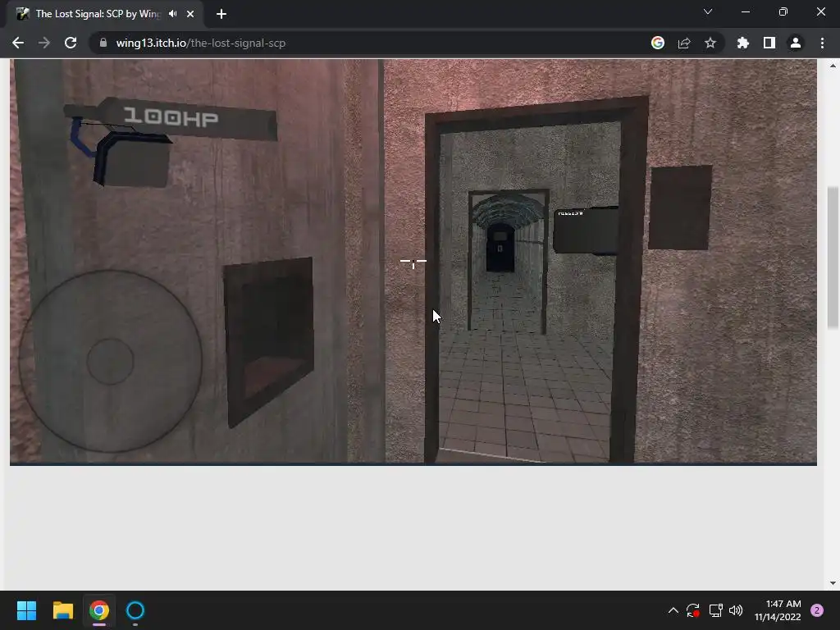Open the network status tray icon
This screenshot has height=630, width=840.
tap(715, 610)
